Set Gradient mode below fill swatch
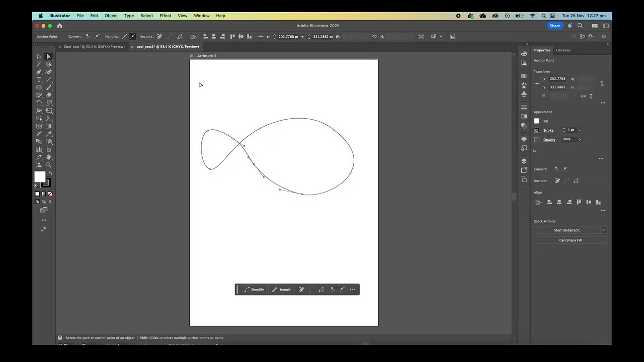 [43, 194]
